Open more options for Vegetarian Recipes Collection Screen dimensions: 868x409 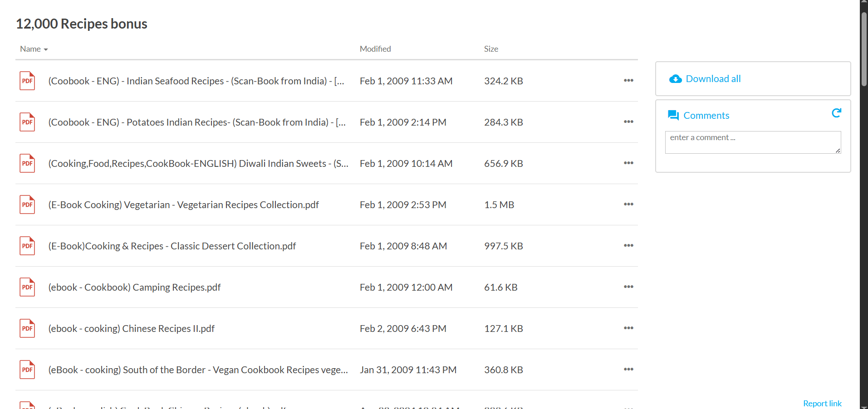[x=628, y=204]
